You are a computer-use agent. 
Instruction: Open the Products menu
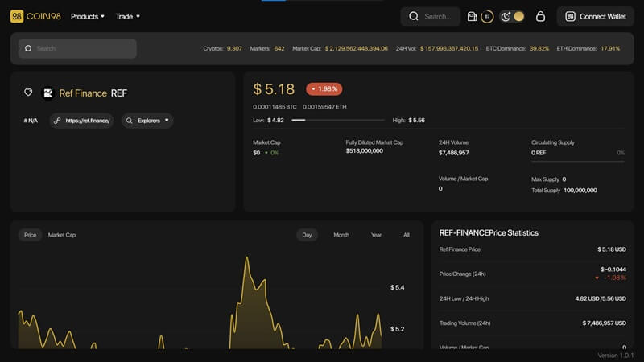(x=88, y=16)
